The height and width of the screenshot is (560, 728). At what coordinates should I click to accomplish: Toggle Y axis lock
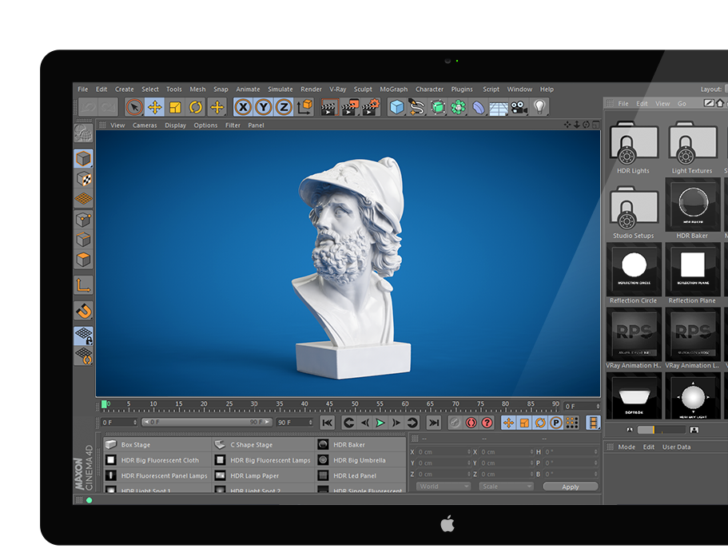pos(264,107)
